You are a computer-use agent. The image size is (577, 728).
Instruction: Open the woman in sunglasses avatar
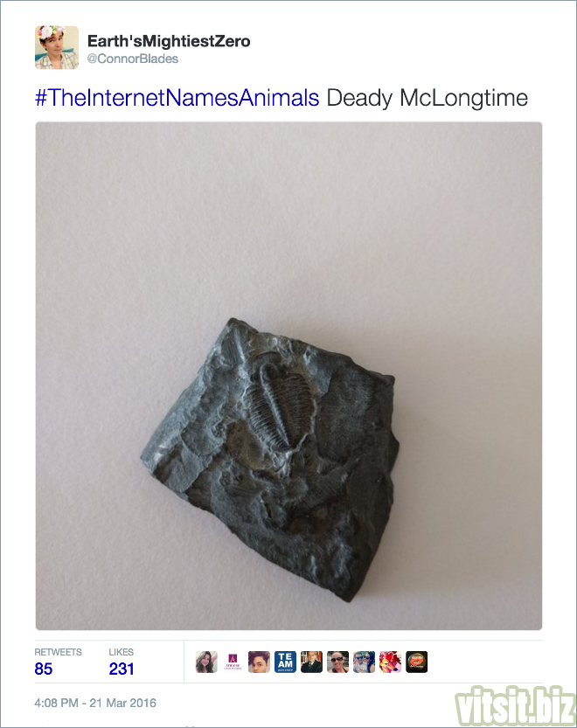pyautogui.click(x=337, y=662)
